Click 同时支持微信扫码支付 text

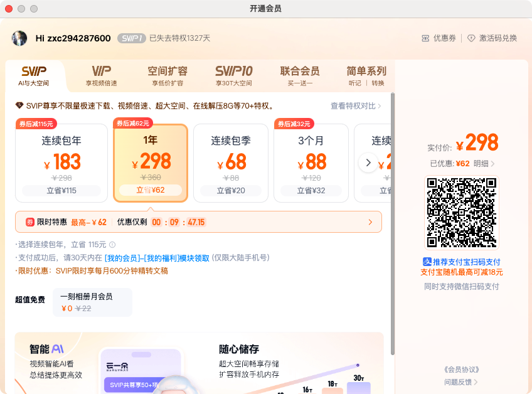[462, 287]
